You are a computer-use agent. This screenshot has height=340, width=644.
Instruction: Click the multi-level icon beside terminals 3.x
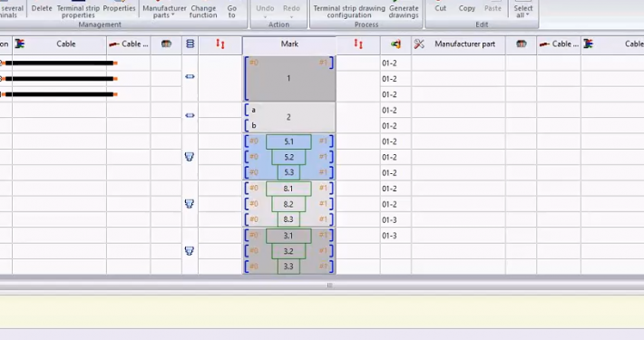tap(190, 251)
